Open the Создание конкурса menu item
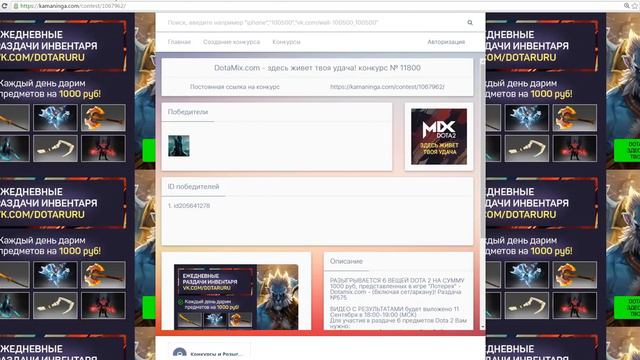The image size is (640, 360). [231, 42]
